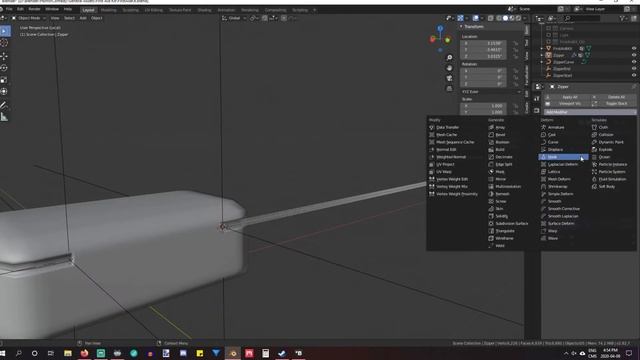The width and height of the screenshot is (640, 360).
Task: Switch to the Modeling workspace tab
Action: [108, 10]
